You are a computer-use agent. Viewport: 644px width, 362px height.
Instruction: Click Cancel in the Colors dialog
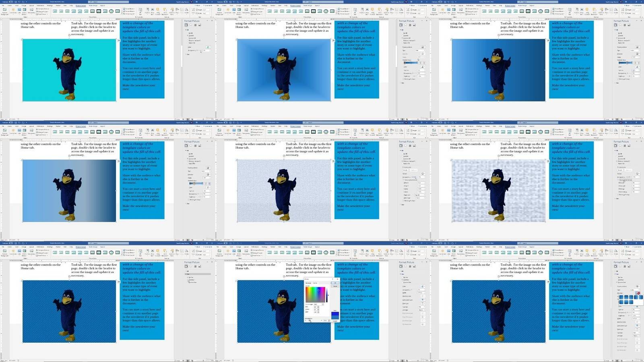tap(335, 286)
